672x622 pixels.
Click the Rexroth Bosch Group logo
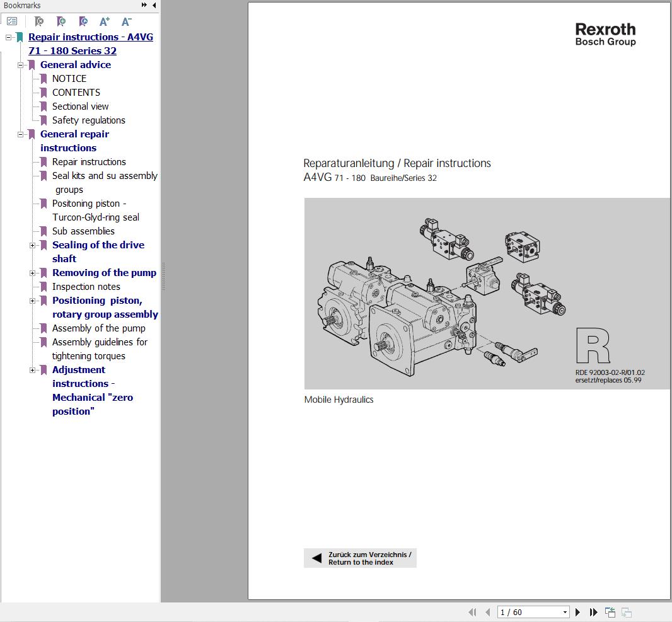coord(605,34)
